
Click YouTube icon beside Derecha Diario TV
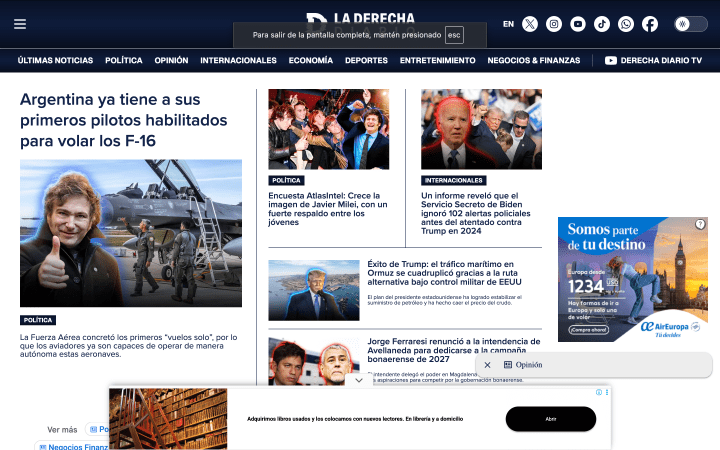click(x=611, y=60)
